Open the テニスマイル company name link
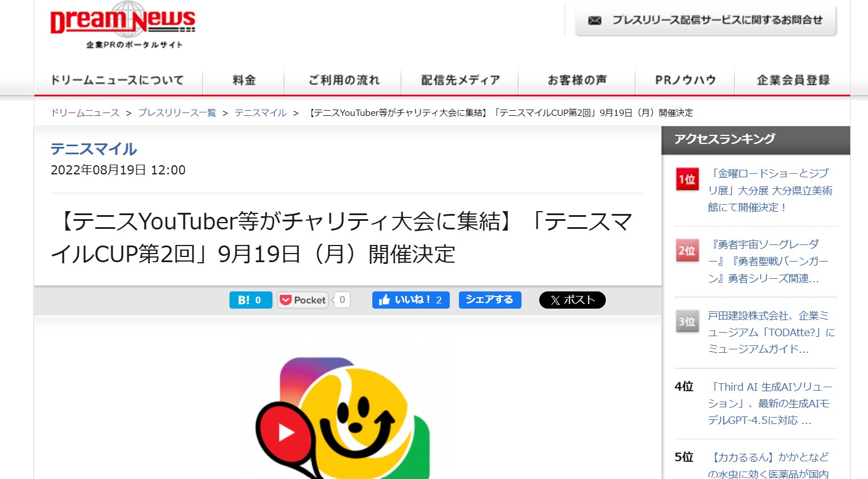Screen dimensions: 868x479 (x=94, y=149)
